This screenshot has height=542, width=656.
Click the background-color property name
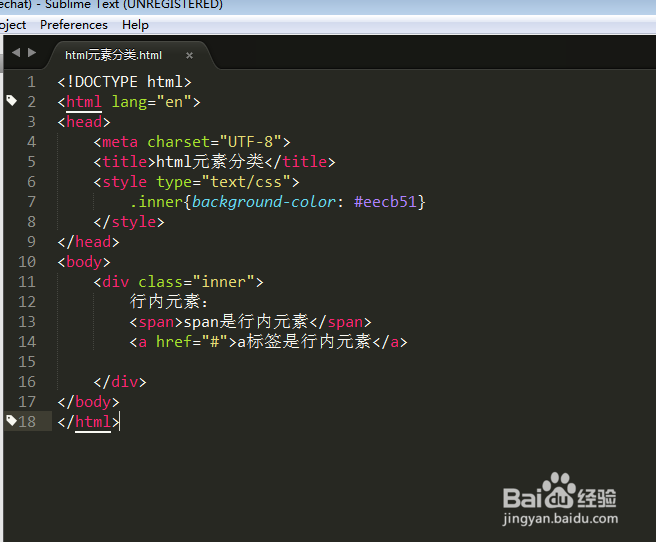point(264,202)
